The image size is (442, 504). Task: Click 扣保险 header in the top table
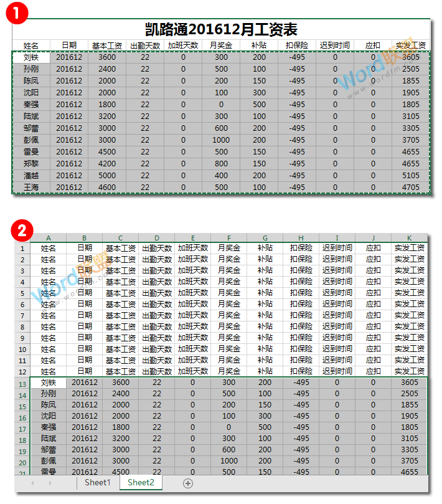pyautogui.click(x=297, y=45)
